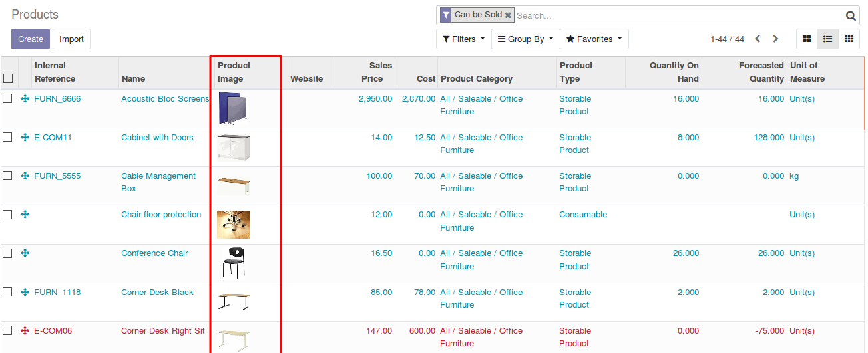Tick the select-all checkbox in header
Screen dimensions: 868x353
[x=8, y=78]
